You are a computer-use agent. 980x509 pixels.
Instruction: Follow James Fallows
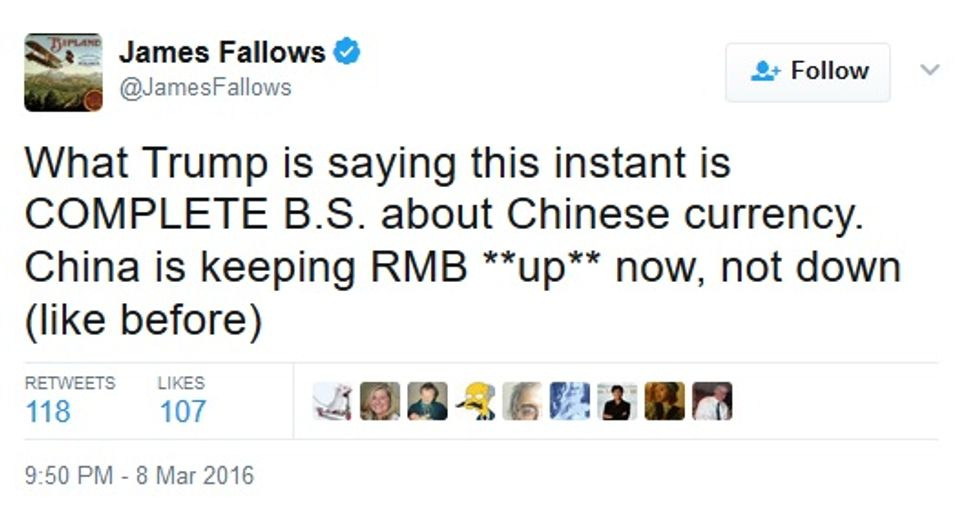coord(808,72)
